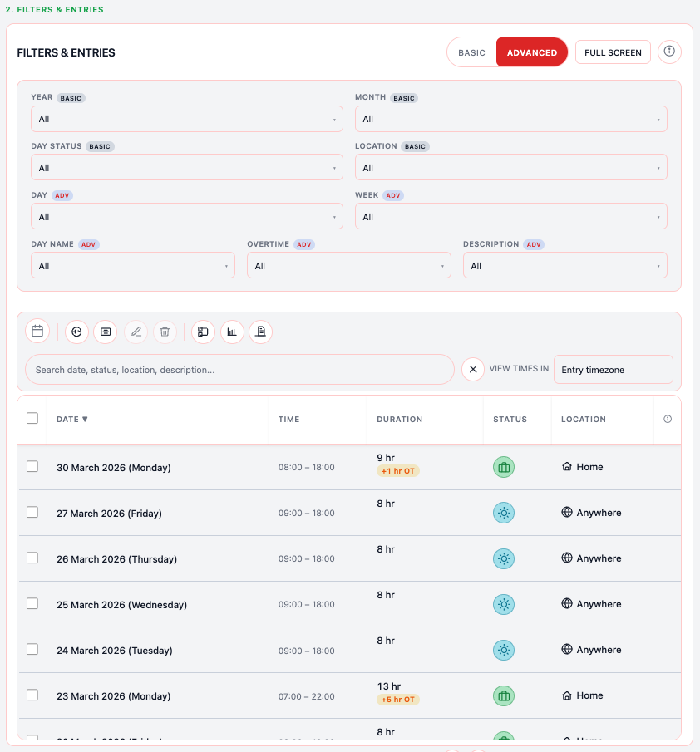Select the Advanced filters tab
The width and height of the screenshot is (700, 752).
coord(532,52)
